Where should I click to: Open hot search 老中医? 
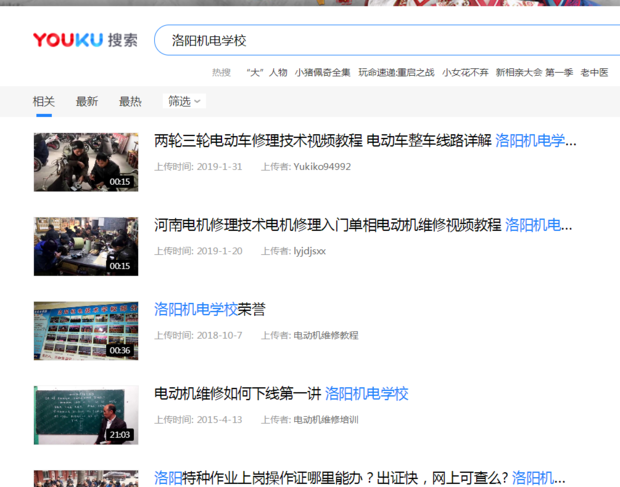[594, 72]
